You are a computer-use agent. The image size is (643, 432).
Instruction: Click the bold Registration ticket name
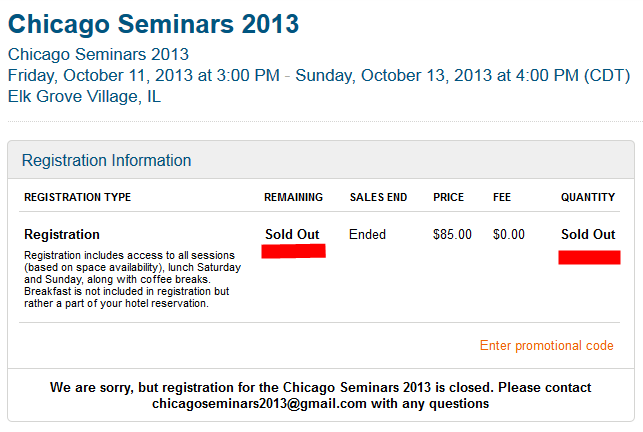click(62, 235)
